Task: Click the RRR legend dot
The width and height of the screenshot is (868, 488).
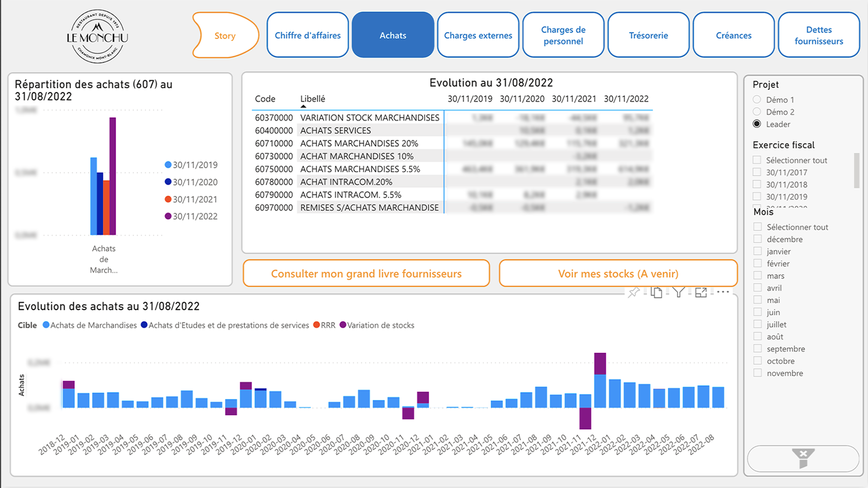Action: pos(316,325)
